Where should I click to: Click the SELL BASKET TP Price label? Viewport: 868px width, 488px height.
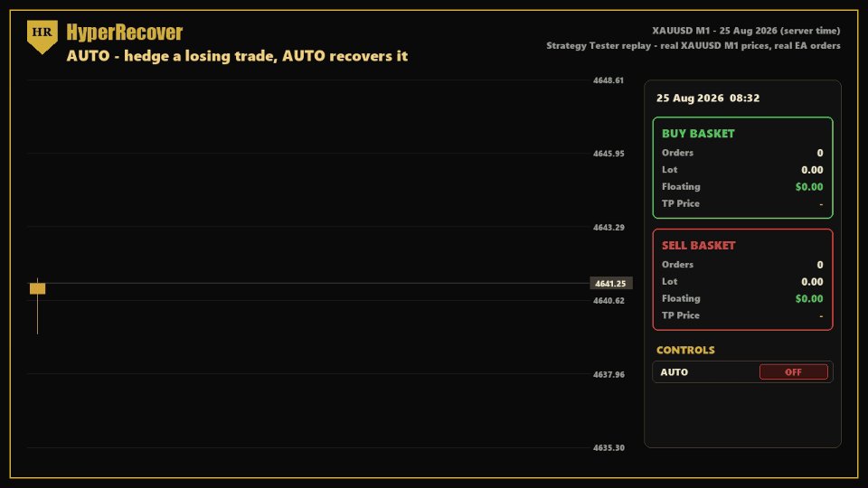click(x=681, y=315)
